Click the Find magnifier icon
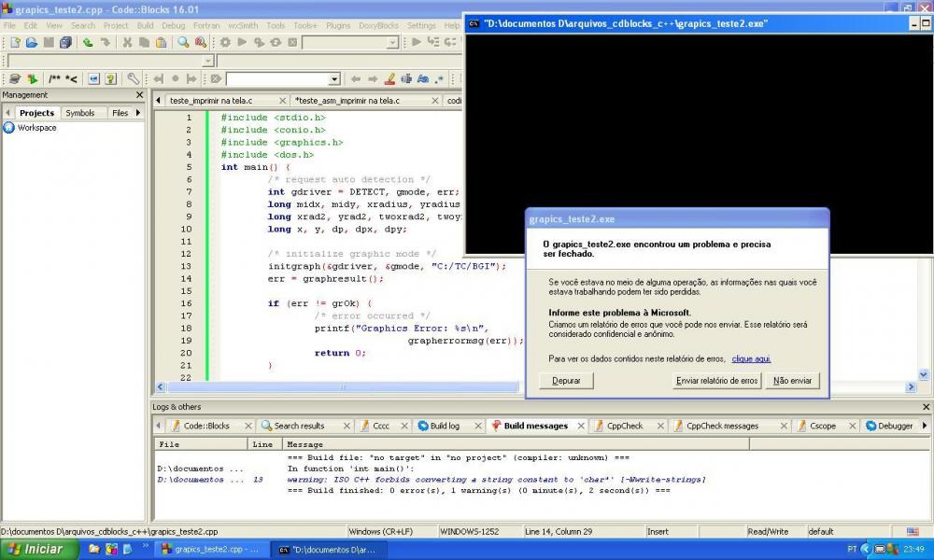 (x=184, y=42)
